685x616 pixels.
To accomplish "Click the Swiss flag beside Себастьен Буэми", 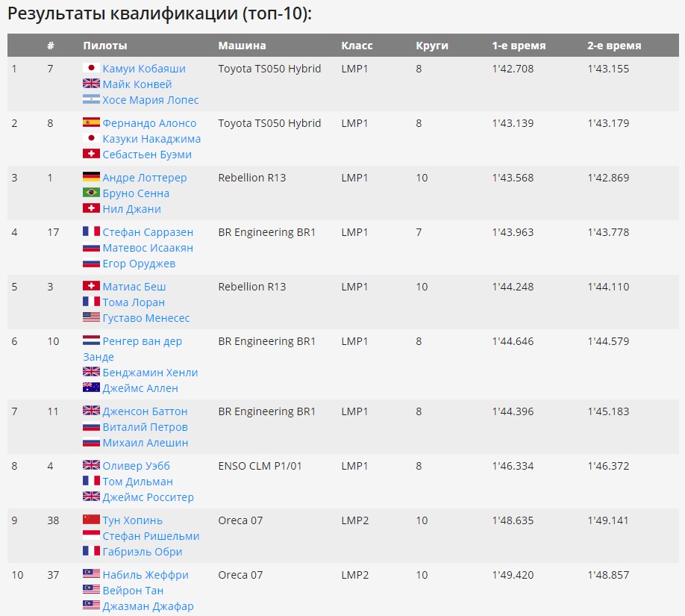I will [91, 154].
